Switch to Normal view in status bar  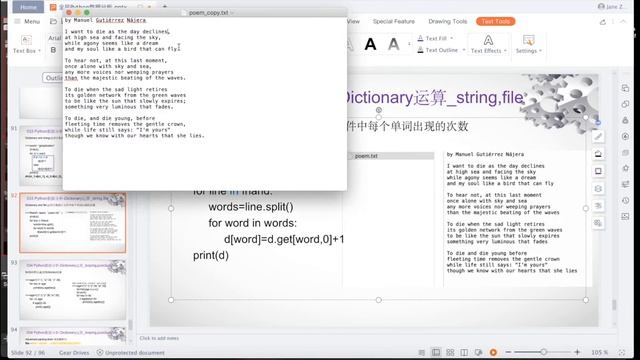pos(436,352)
